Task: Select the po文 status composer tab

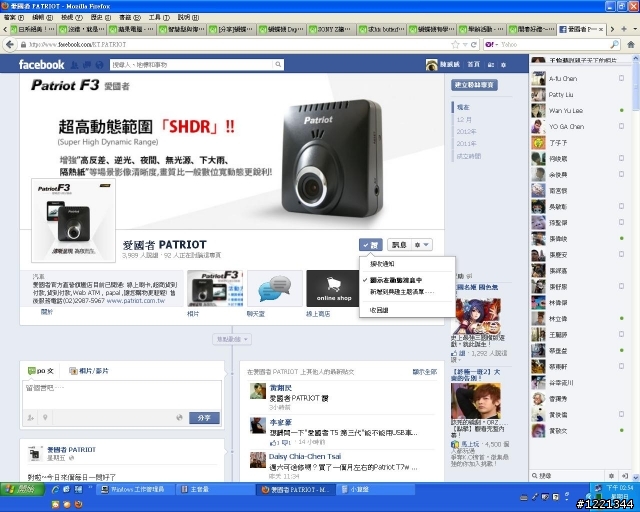Action: (x=40, y=371)
